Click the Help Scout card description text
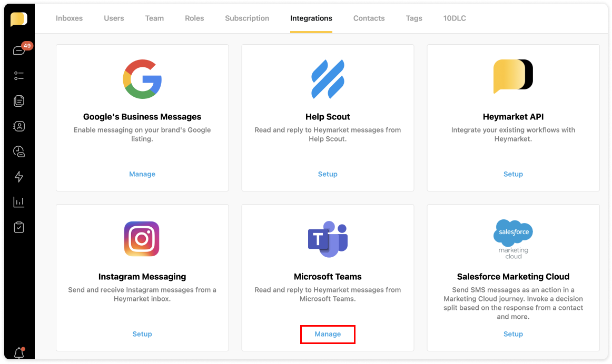 coord(328,135)
